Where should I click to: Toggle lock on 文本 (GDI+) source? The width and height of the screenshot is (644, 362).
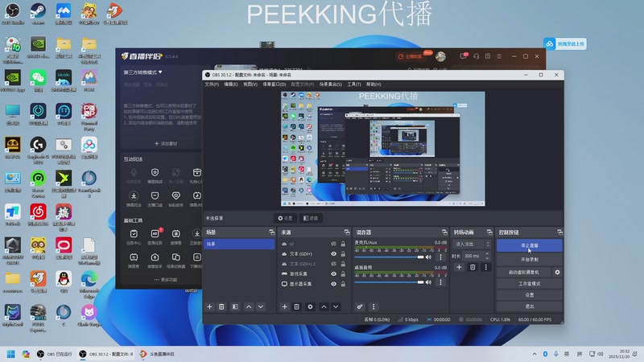tap(343, 253)
